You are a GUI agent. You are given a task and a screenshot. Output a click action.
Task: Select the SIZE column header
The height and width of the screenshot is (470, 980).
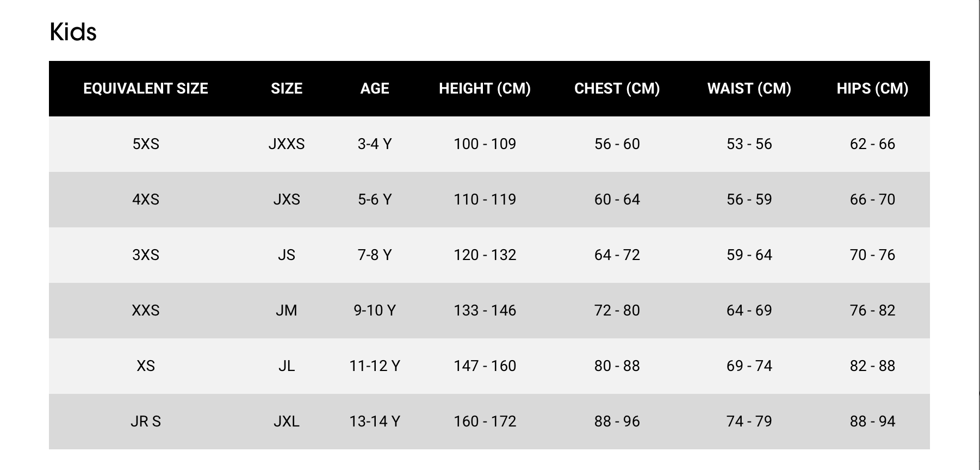tap(287, 89)
